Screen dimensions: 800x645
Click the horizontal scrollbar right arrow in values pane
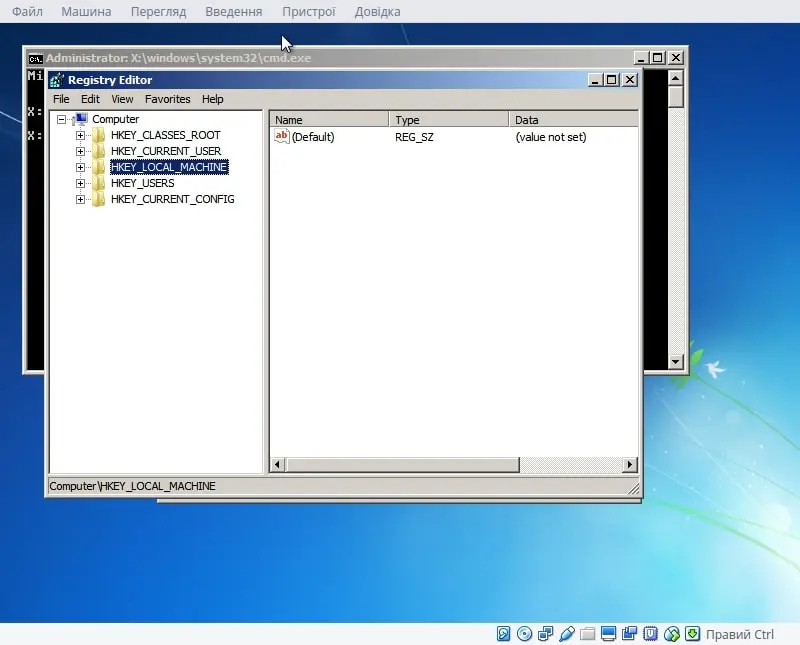[630, 464]
